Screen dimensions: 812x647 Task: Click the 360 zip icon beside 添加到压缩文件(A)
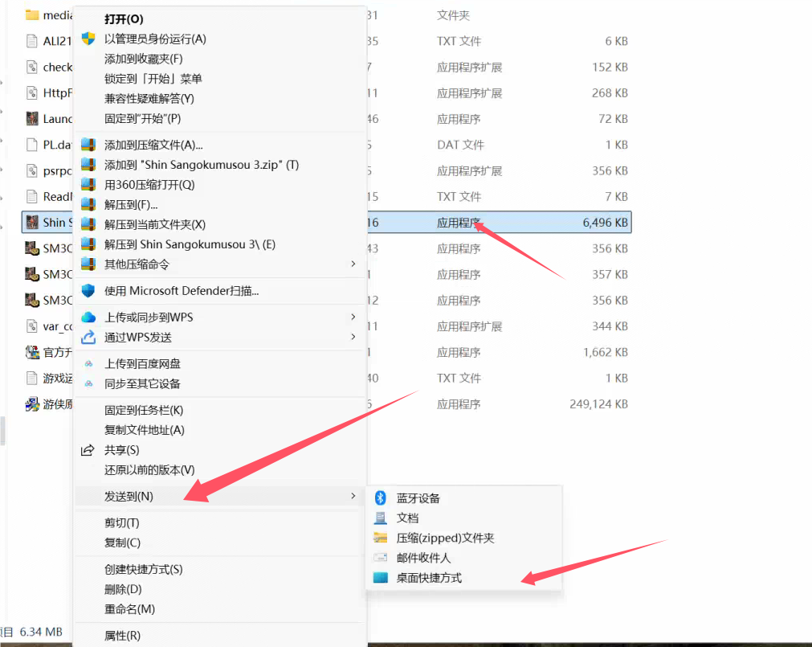(88, 145)
